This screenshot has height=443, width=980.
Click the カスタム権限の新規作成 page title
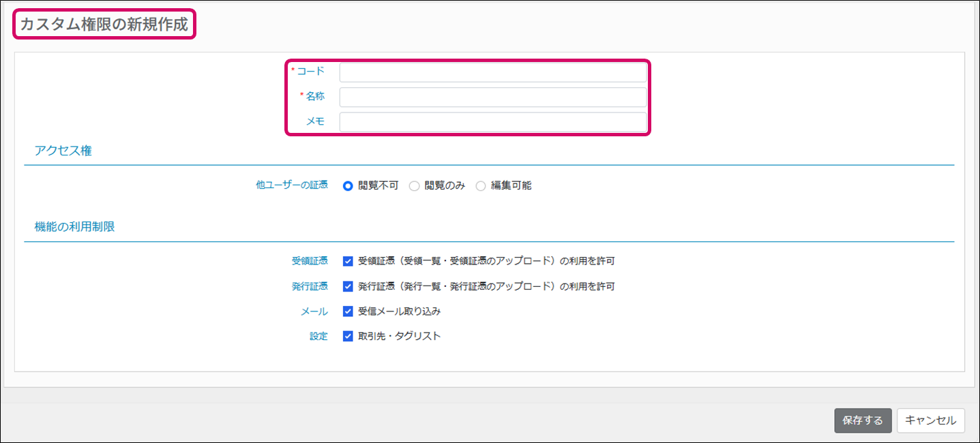pos(104,24)
